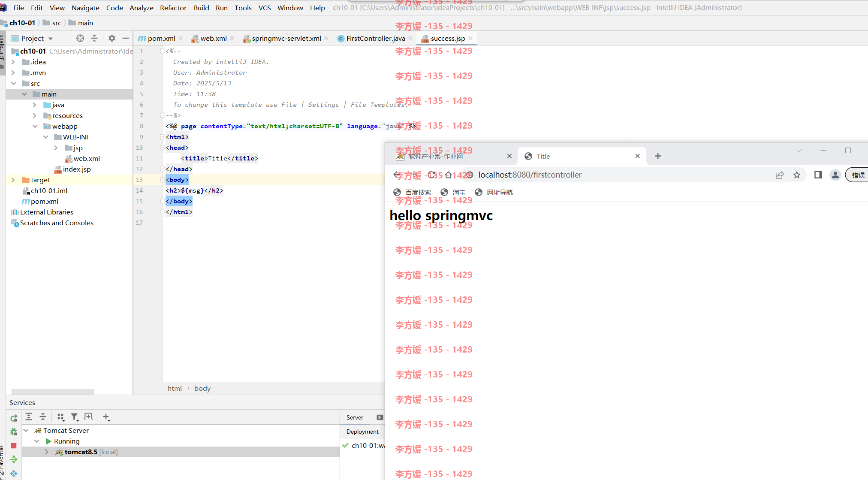The height and width of the screenshot is (480, 868).
Task: Expand tomcat8.5 service node
Action: tap(46, 452)
